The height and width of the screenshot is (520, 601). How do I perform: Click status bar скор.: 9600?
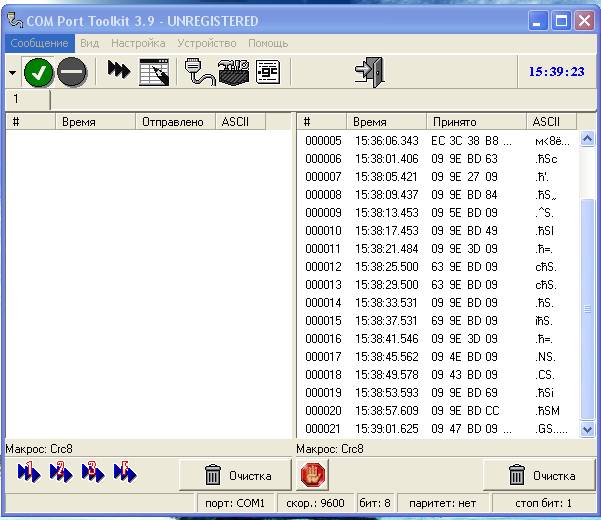click(315, 503)
